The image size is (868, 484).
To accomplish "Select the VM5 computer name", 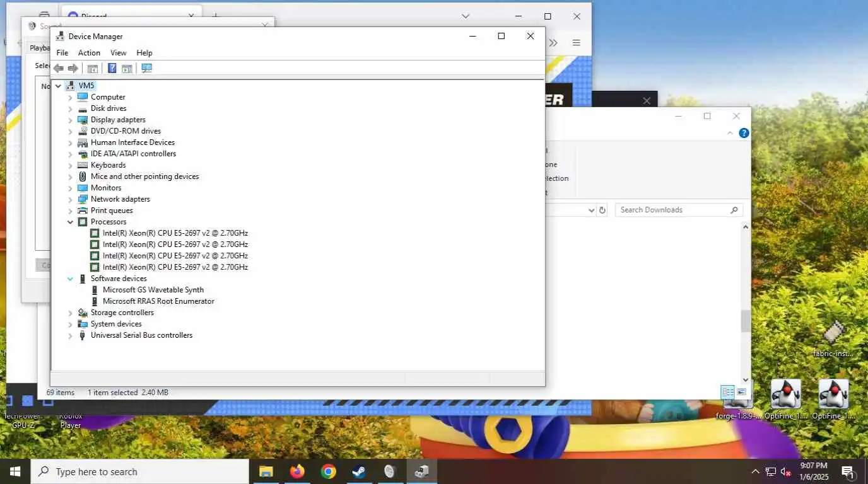I will 86,86.
